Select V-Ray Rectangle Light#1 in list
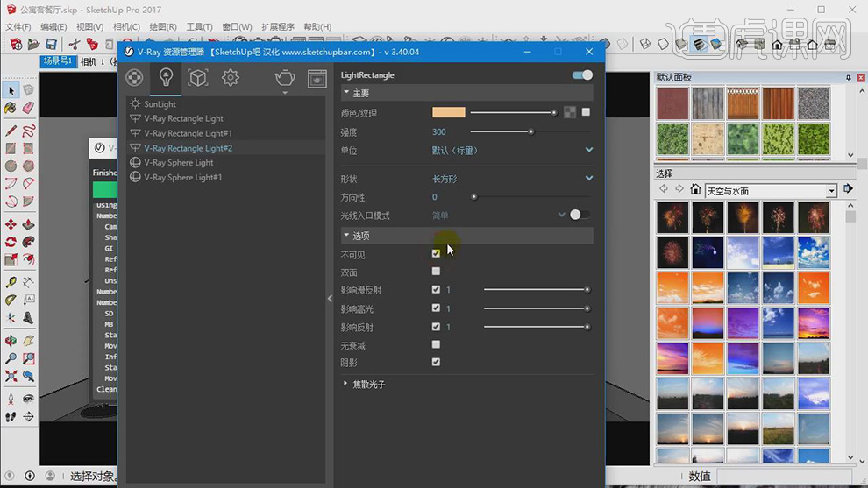Image resolution: width=868 pixels, height=488 pixels. [226, 133]
